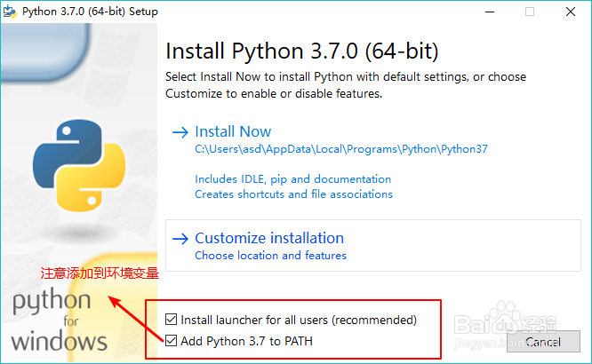
Task: Click the Python setup icon in title bar
Action: pos(11,12)
